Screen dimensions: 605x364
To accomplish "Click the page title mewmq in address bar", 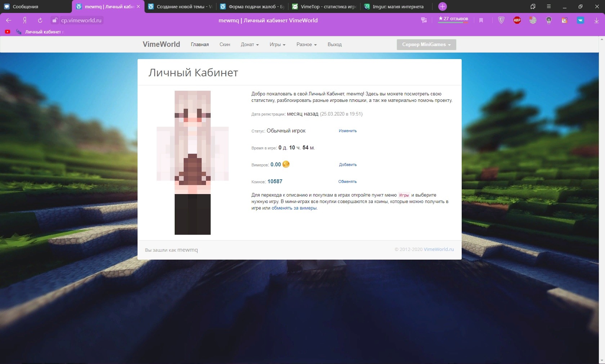I will tap(268, 21).
